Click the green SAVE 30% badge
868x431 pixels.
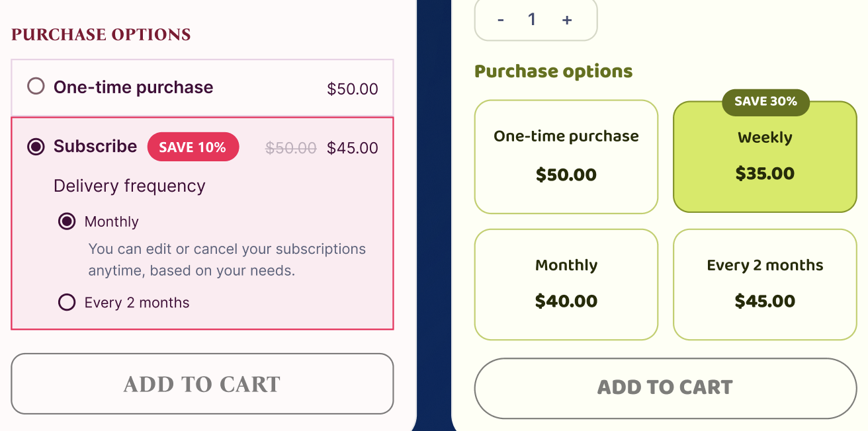pos(765,102)
